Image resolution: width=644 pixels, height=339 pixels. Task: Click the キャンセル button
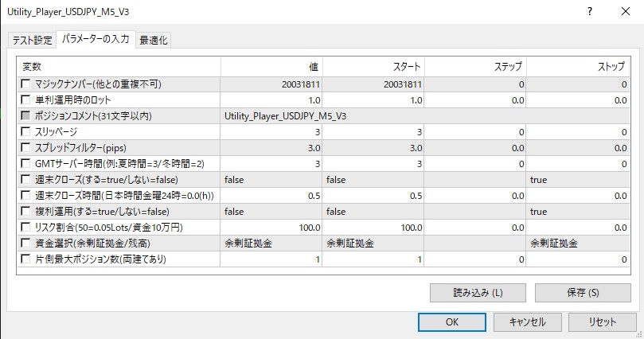pos(520,322)
